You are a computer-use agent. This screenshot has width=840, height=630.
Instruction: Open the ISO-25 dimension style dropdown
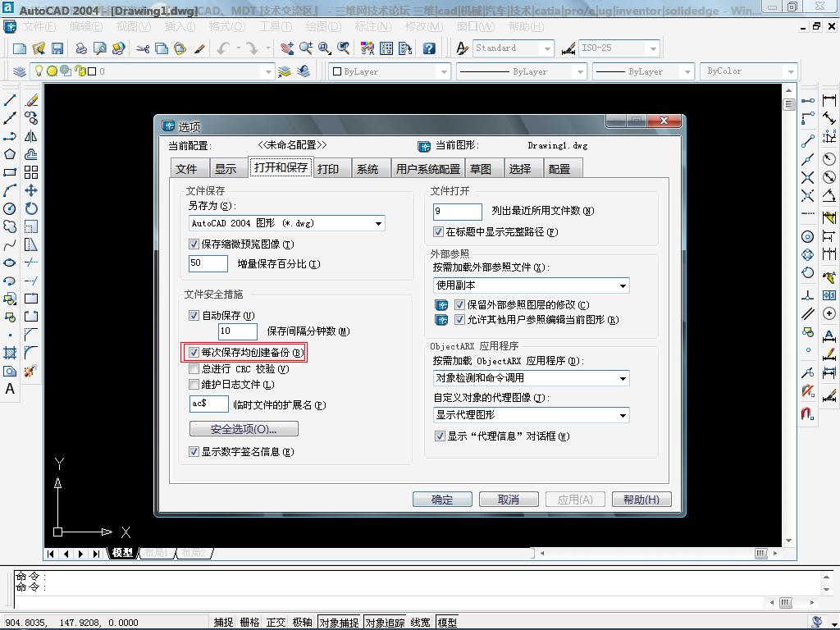[x=652, y=48]
